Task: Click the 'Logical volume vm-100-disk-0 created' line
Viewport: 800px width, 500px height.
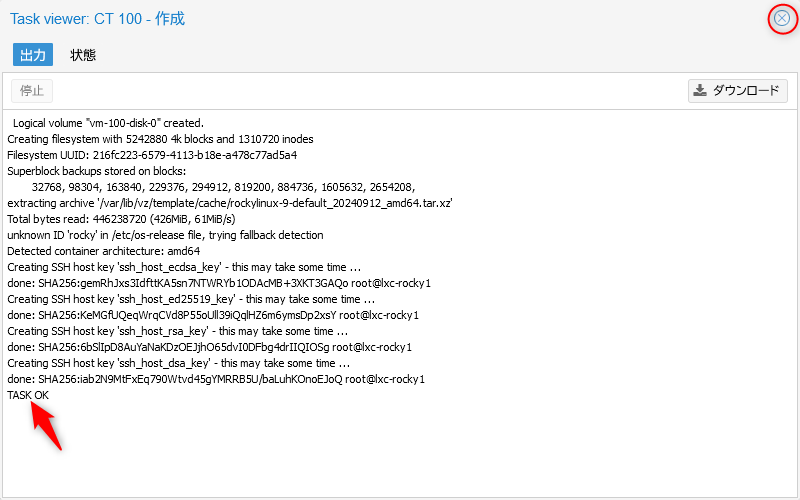Action: click(x=108, y=123)
